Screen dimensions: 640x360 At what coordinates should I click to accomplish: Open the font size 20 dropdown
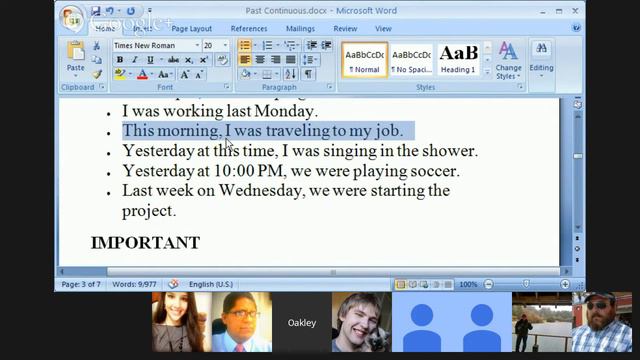225,45
